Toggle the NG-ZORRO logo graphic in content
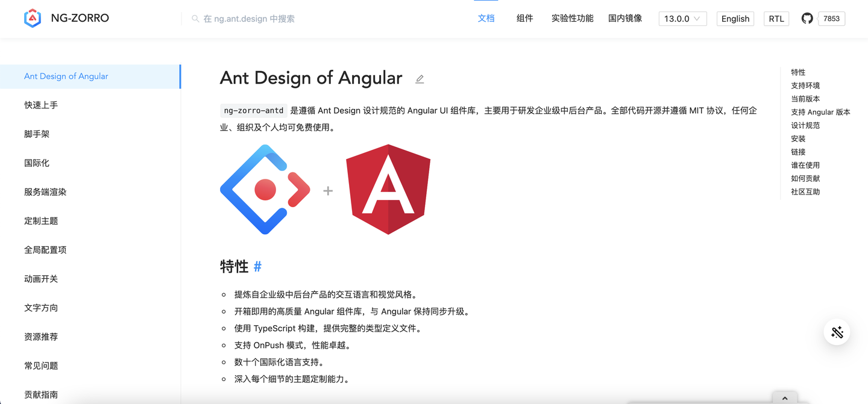The image size is (868, 404). [x=266, y=189]
